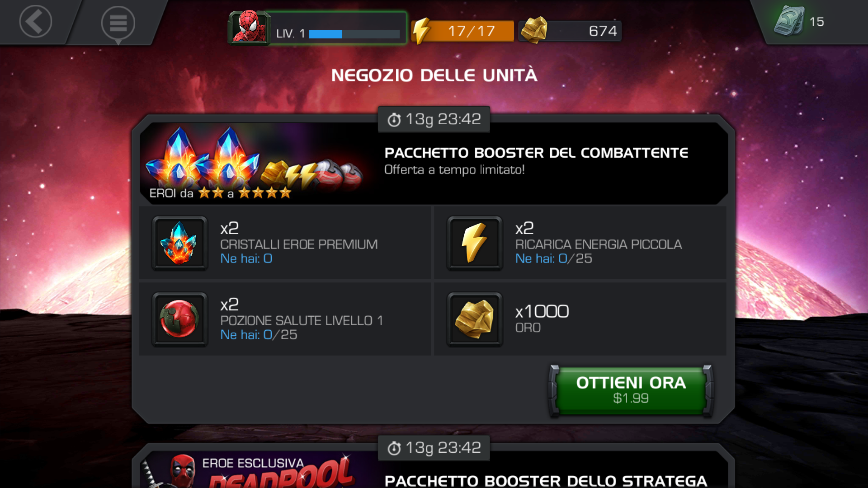Tap the units currency icon showing 15
This screenshot has width=868, height=488.
(x=789, y=21)
